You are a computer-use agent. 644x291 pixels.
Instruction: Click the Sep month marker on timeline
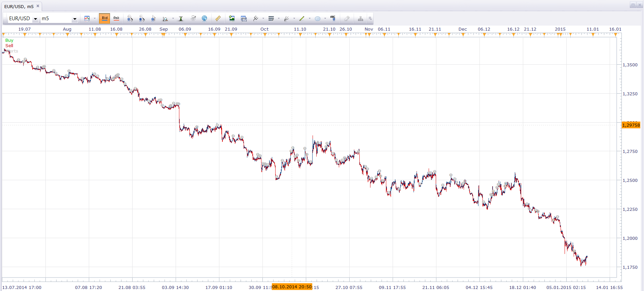point(164,29)
